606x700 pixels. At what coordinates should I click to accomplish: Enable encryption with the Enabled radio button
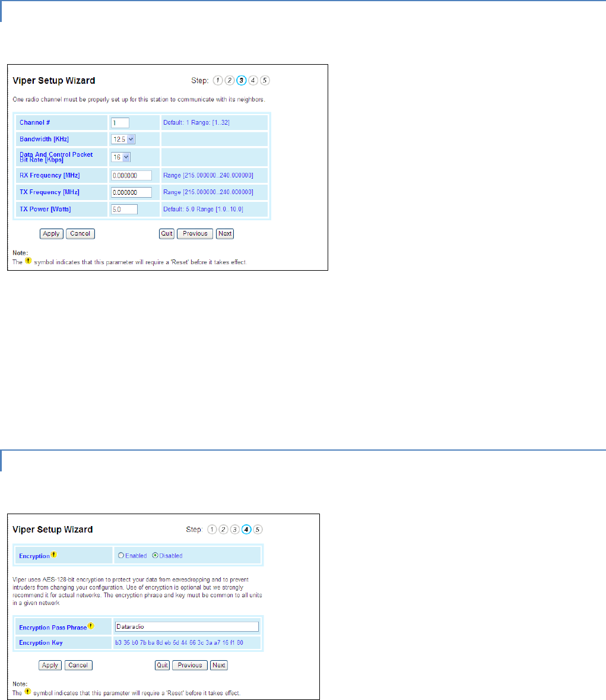[x=121, y=555]
